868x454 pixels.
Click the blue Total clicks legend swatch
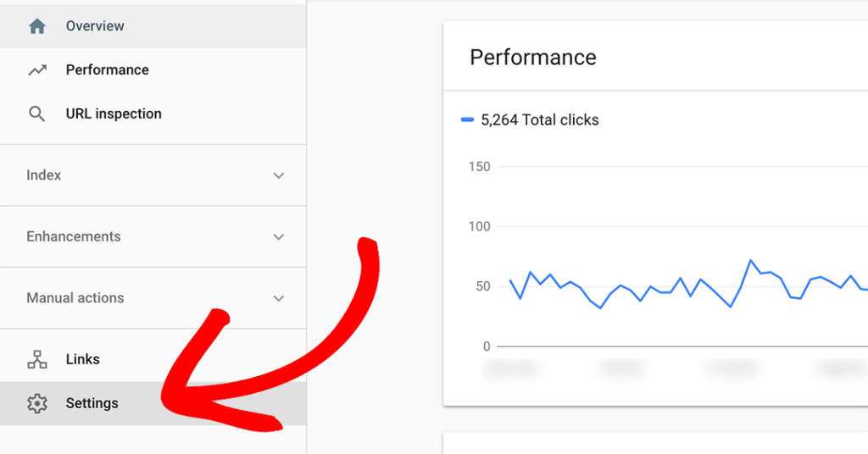tap(467, 120)
